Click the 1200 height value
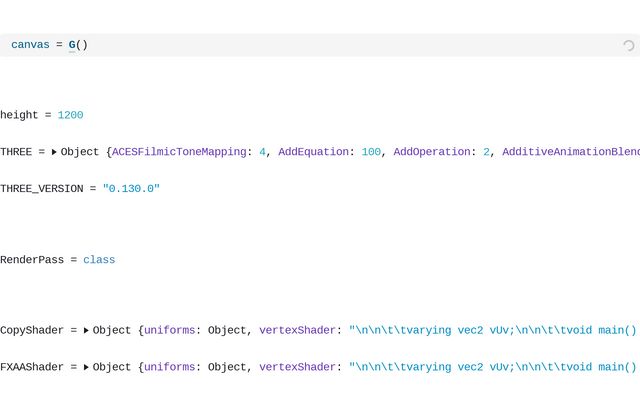Image resolution: width=640 pixels, height=400 pixels. pyautogui.click(x=70, y=115)
